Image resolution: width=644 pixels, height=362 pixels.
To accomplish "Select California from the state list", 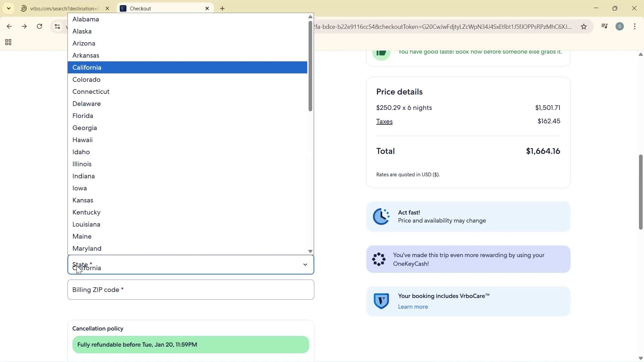I will click(87, 67).
